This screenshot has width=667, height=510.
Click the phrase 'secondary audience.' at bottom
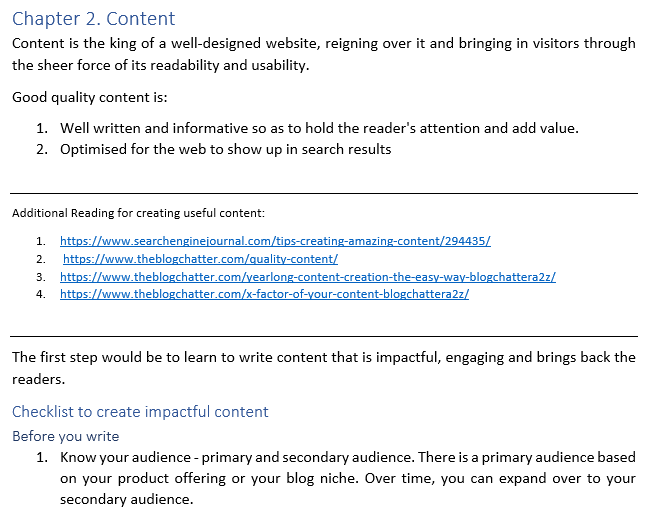point(127,499)
